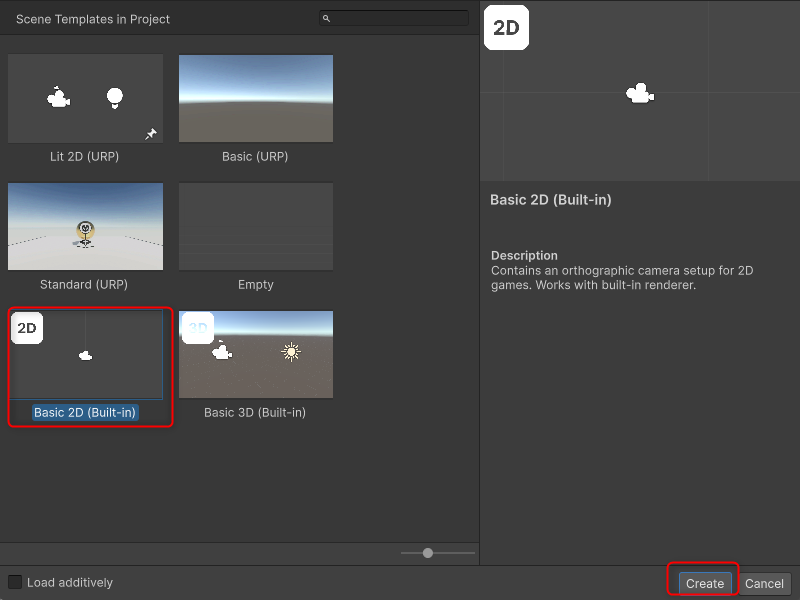Screen dimensions: 800x600
Task: Click the camera icon in Basic 3D thumbnail
Action: click(x=222, y=351)
